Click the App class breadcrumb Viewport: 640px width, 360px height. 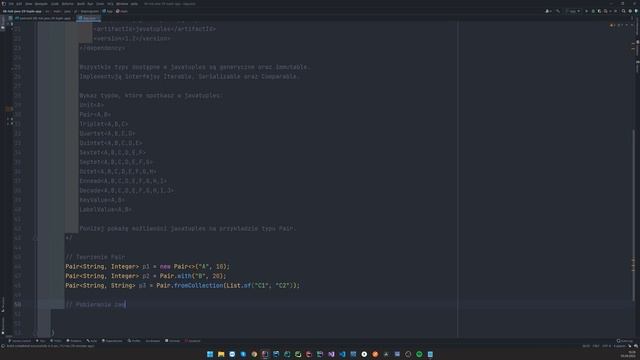click(x=108, y=11)
